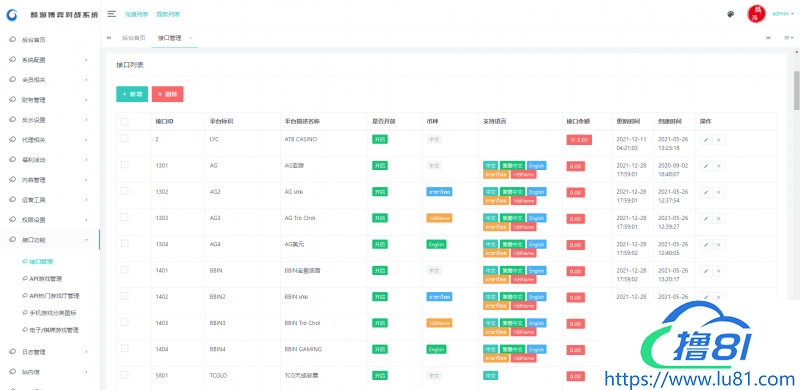Open API游戏管理 submenu item
This screenshot has height=390, width=800.
46,279
